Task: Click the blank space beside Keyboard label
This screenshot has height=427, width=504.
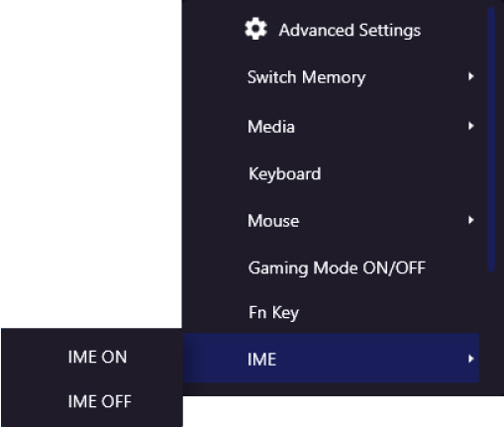Action: point(396,173)
